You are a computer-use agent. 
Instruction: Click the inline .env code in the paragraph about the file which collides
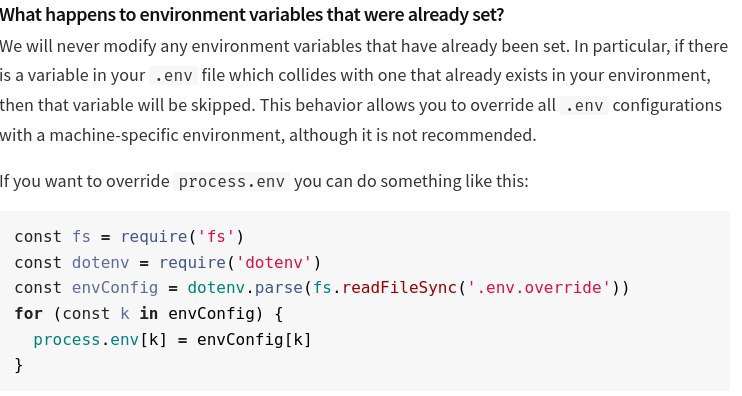173,76
